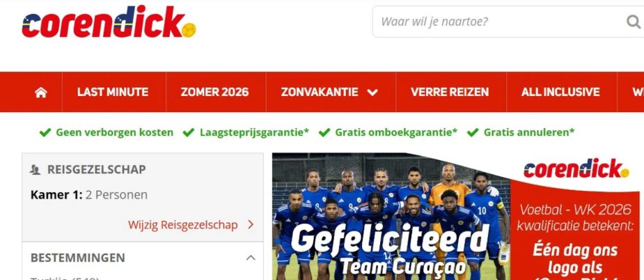Image resolution: width=644 pixels, height=280 pixels.
Task: Expand the Zonvakantie dropdown arrow
Action: tap(372, 93)
